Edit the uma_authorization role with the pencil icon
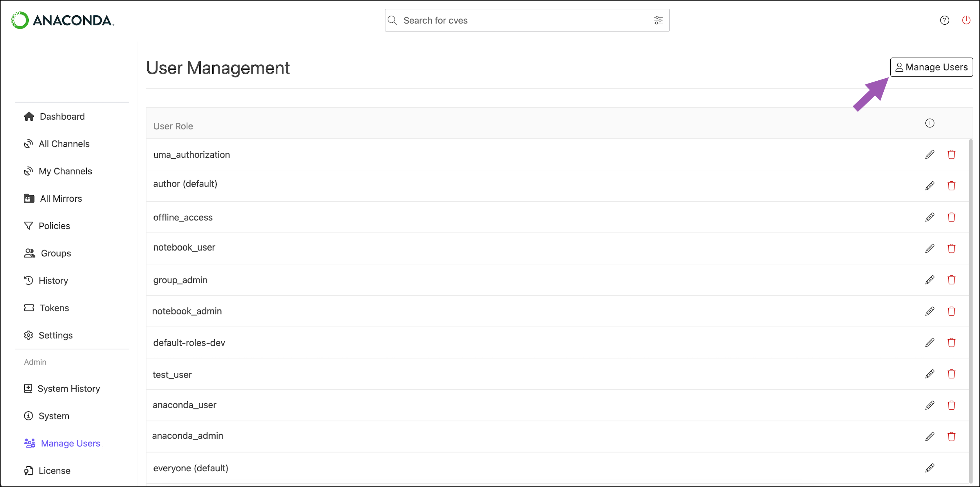Image resolution: width=980 pixels, height=487 pixels. tap(930, 154)
